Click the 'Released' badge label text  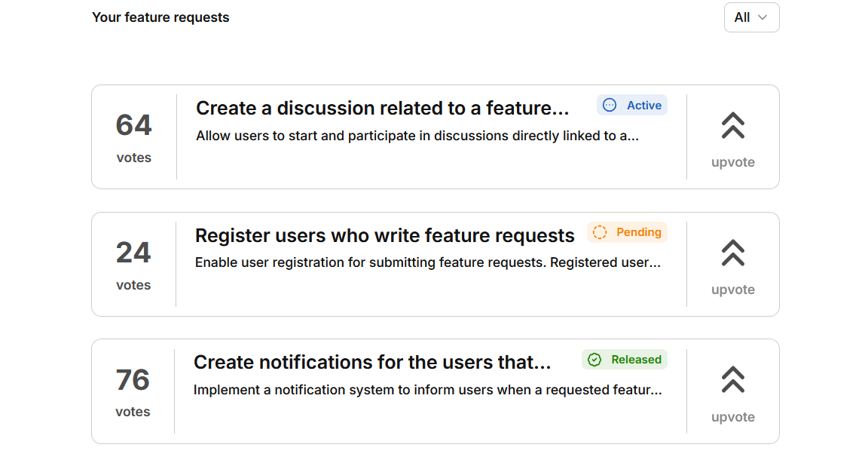tap(637, 360)
